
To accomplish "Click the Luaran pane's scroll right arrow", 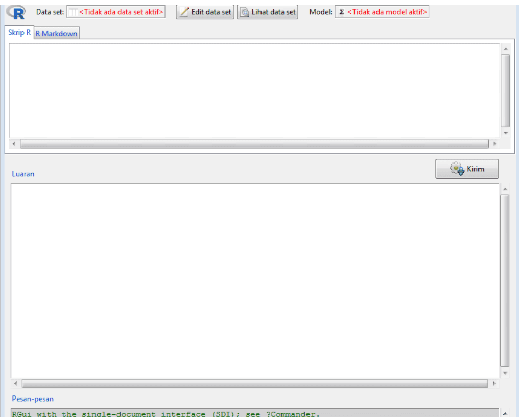I will [494, 383].
